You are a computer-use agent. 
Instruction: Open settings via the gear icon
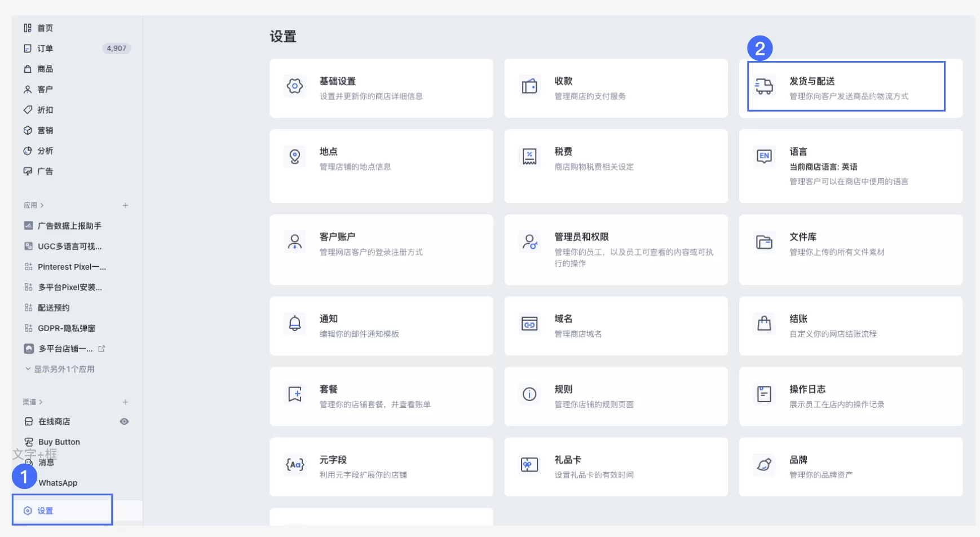click(27, 510)
